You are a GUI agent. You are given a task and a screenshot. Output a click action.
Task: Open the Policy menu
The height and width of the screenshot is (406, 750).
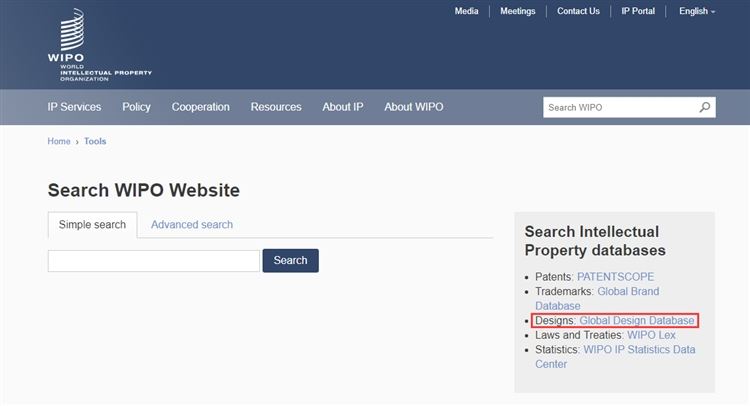pyautogui.click(x=136, y=107)
